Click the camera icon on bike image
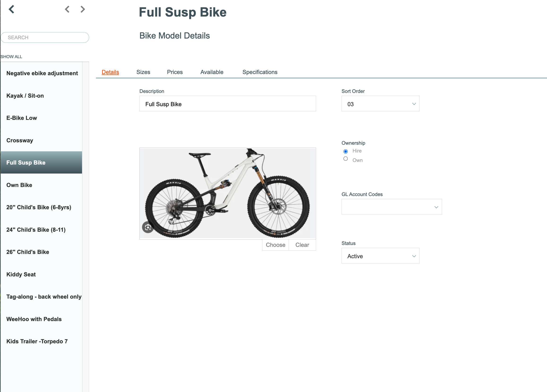Screen dimensions: 547x392 (148, 227)
